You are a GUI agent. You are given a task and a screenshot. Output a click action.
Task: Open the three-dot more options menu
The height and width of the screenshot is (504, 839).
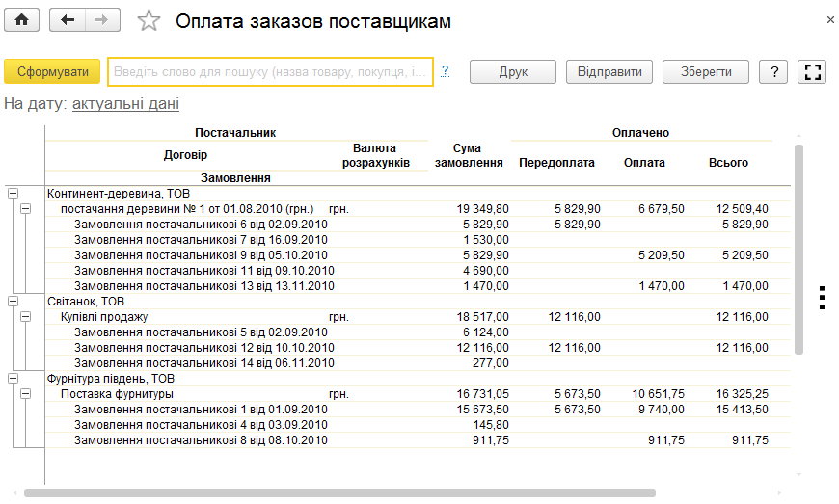(822, 298)
